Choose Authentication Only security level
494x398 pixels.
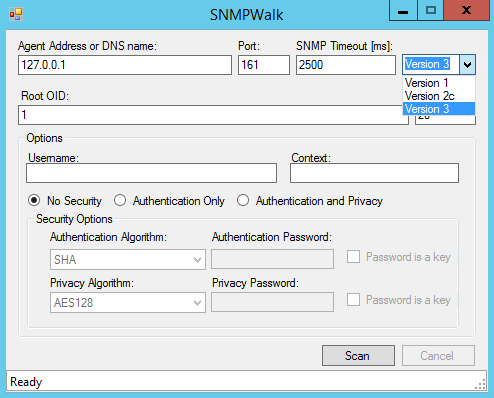(x=120, y=200)
